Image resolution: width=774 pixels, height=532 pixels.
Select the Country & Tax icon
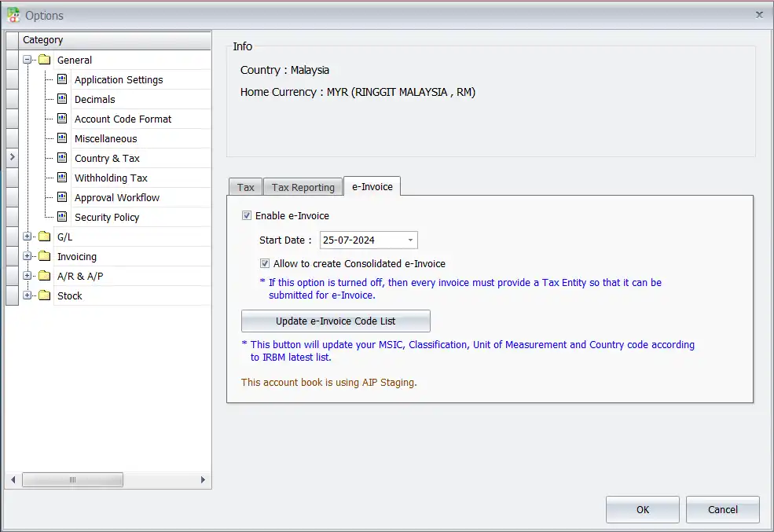[62, 158]
